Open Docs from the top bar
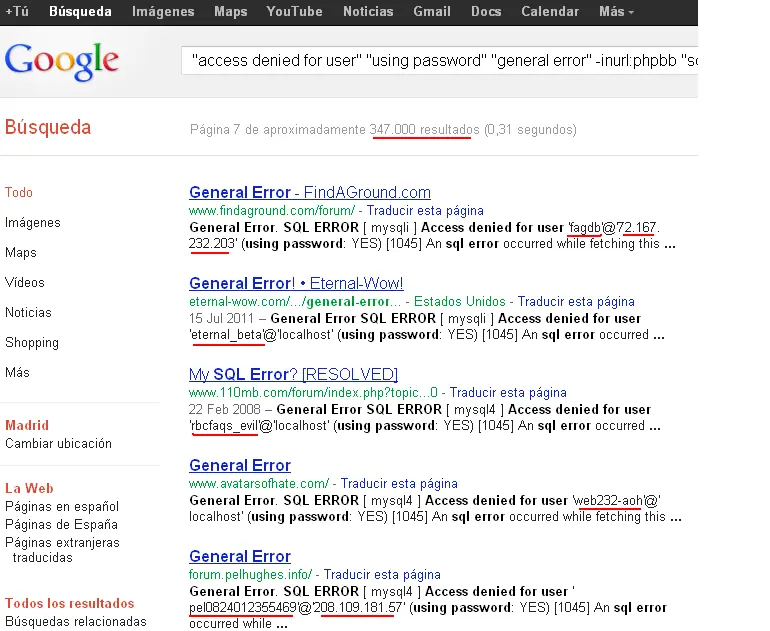The height and width of the screenshot is (631, 770). [x=486, y=11]
